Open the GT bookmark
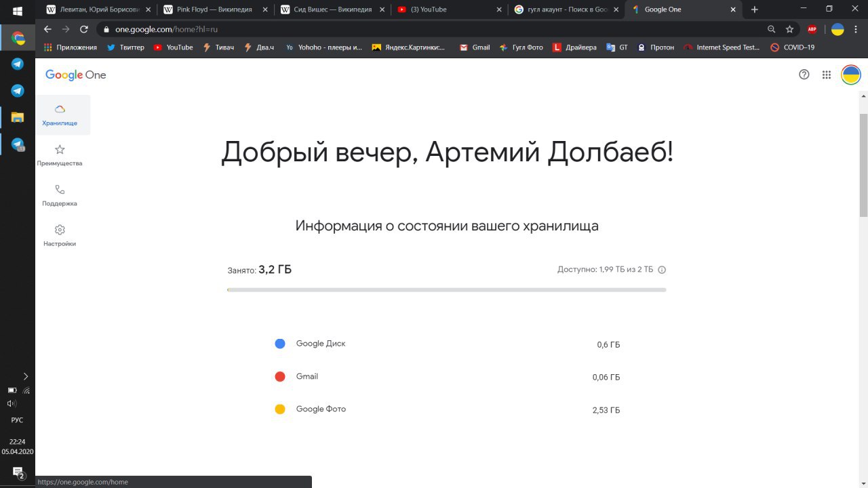 click(617, 47)
